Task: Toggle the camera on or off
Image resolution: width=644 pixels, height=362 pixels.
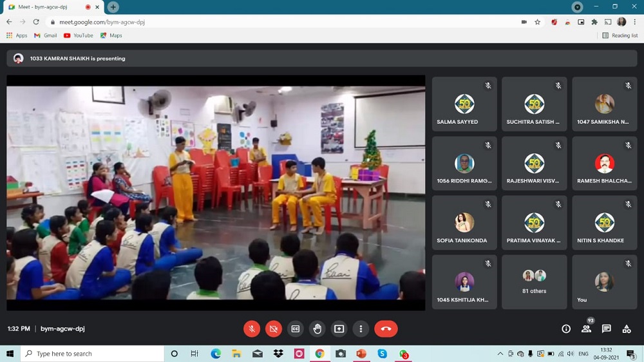Action: pyautogui.click(x=274, y=329)
